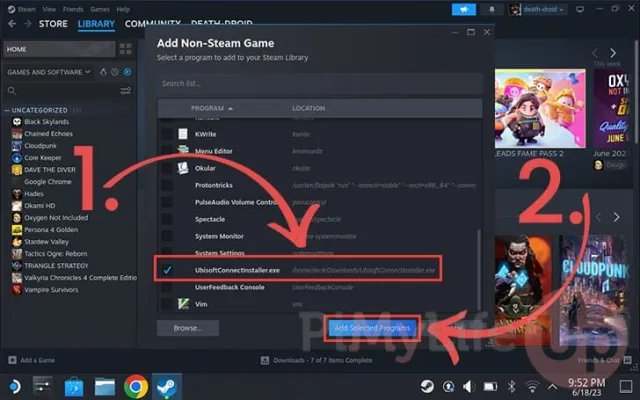Check the Okular checkbox
The height and width of the screenshot is (400, 640).
coord(167,168)
